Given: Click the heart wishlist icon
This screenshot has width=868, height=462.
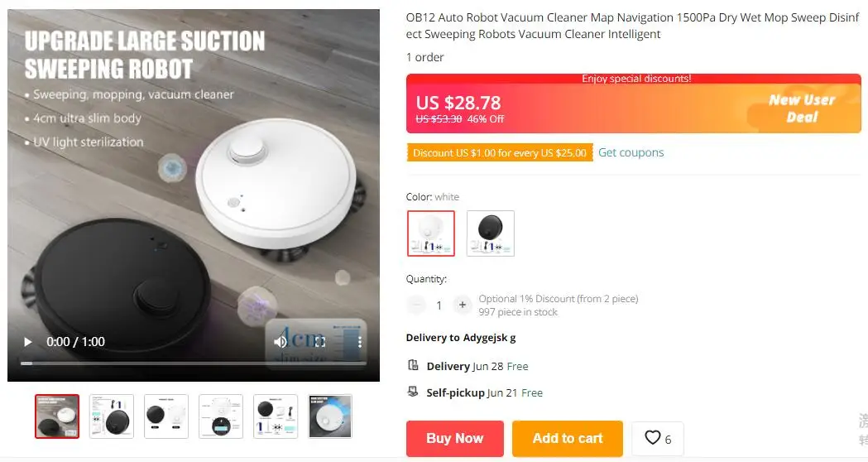Looking at the screenshot, I should tap(653, 438).
